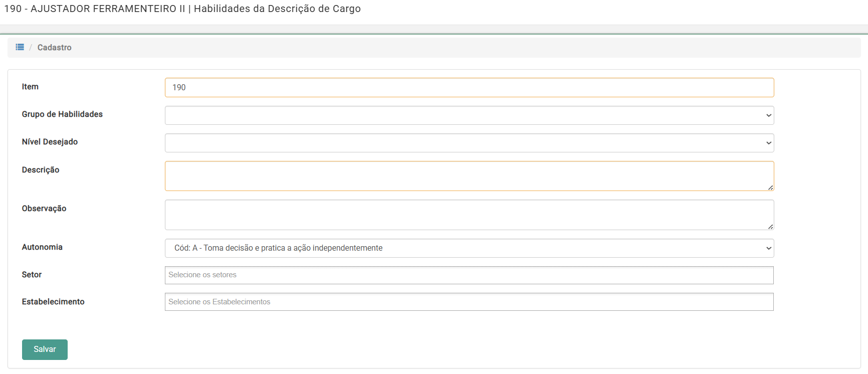Click the Observação text area resize handle

tap(770, 227)
